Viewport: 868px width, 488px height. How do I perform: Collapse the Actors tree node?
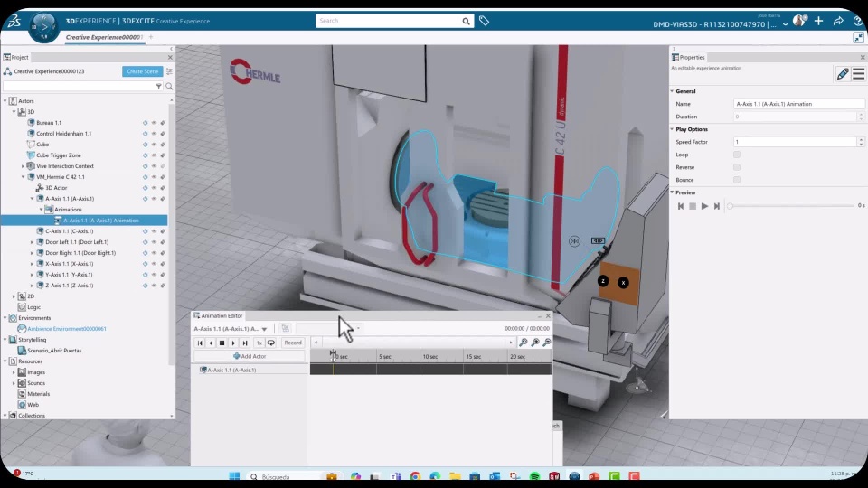[x=5, y=101]
